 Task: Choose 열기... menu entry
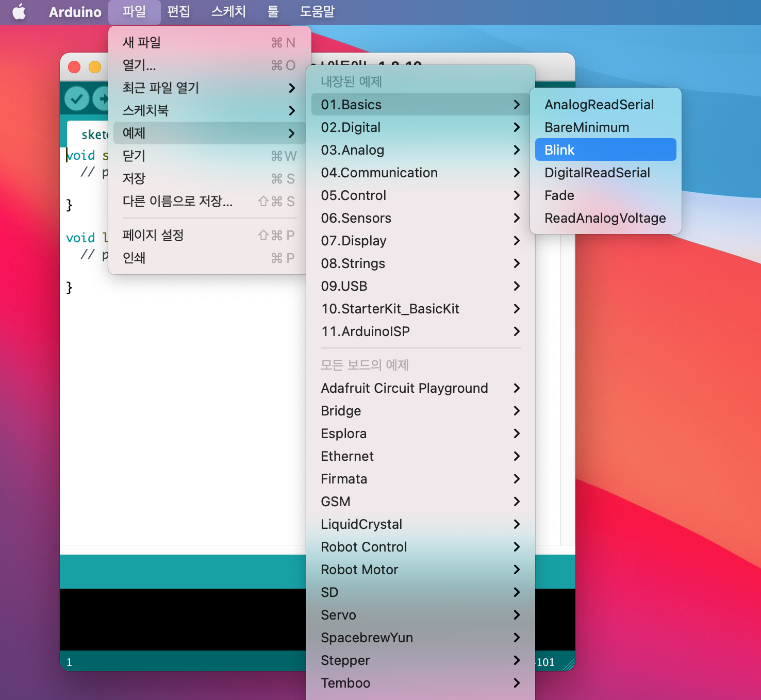(210, 65)
